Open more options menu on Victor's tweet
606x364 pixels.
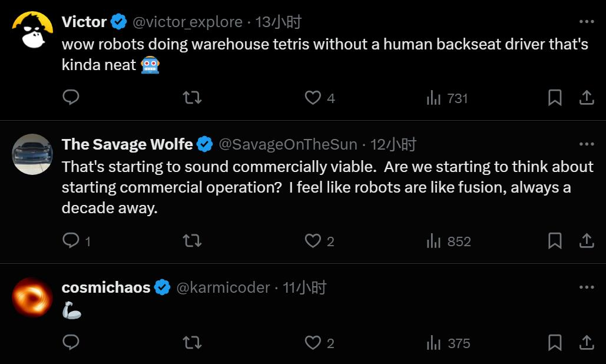tap(587, 22)
